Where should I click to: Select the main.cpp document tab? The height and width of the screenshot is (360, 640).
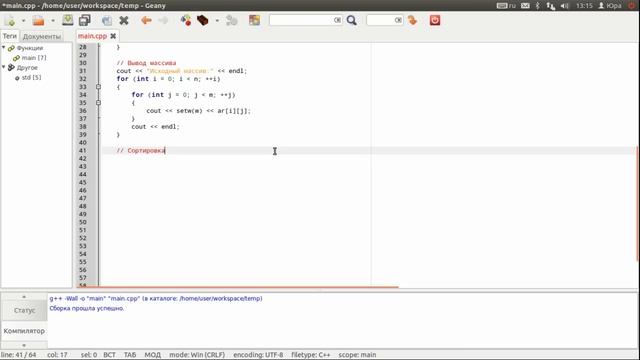(92, 36)
